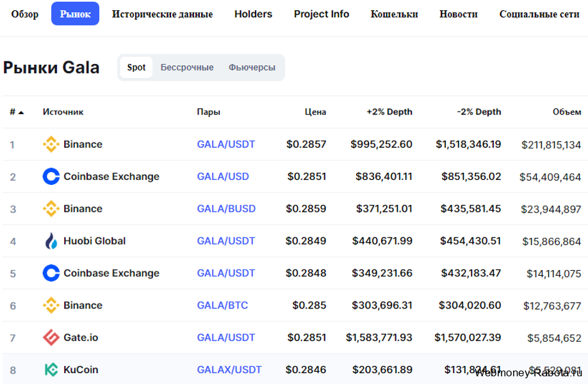Click the price $0.2857
The height and width of the screenshot is (384, 588).
point(306,144)
